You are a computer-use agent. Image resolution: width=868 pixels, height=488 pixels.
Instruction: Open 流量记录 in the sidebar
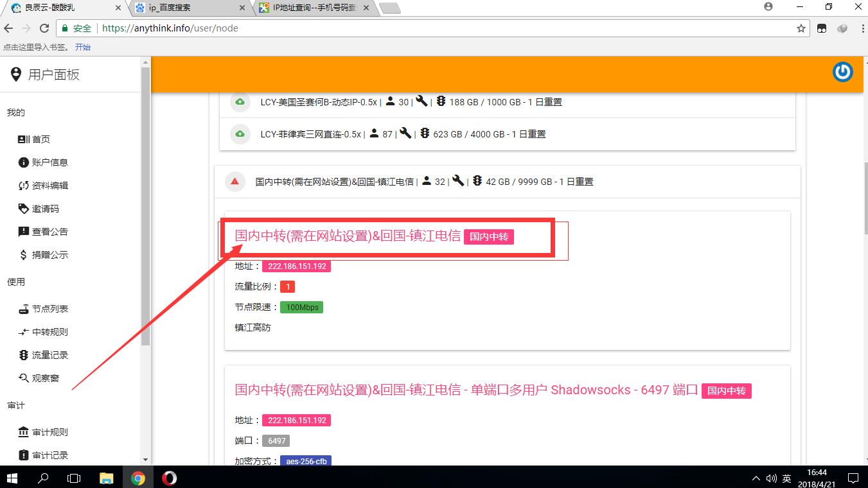pyautogui.click(x=49, y=355)
